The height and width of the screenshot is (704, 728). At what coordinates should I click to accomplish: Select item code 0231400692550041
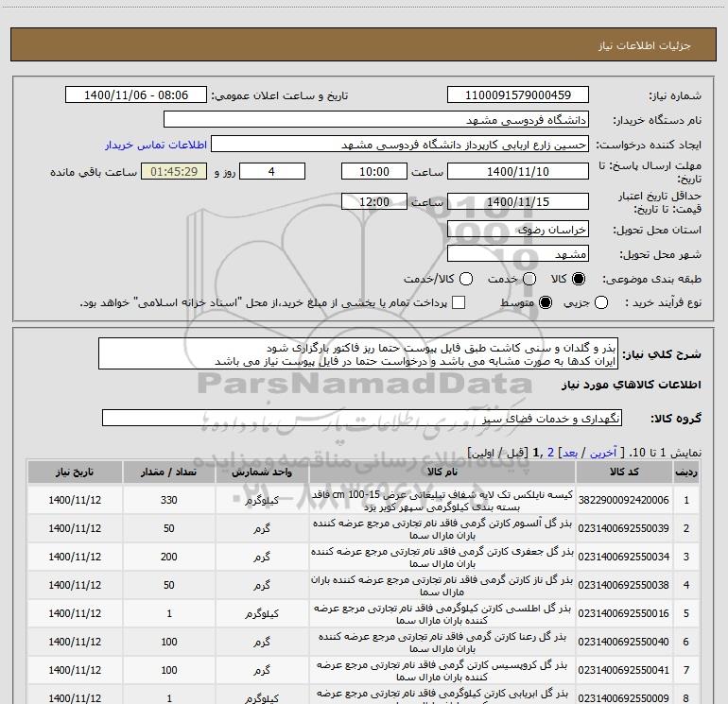(x=624, y=670)
